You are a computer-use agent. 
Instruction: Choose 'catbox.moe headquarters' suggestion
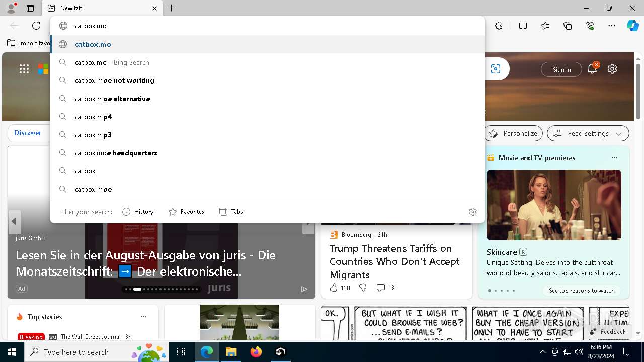click(x=268, y=153)
